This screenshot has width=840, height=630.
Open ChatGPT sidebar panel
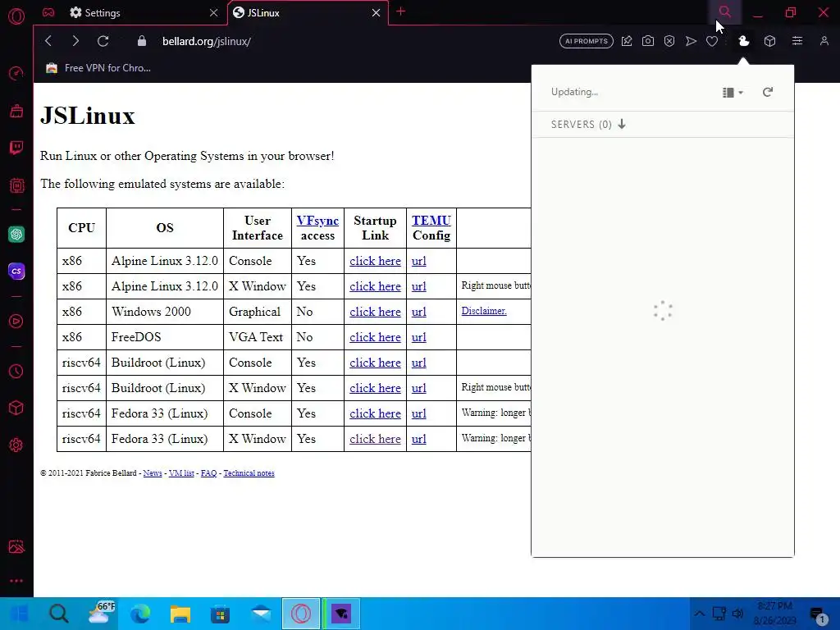[x=16, y=234]
